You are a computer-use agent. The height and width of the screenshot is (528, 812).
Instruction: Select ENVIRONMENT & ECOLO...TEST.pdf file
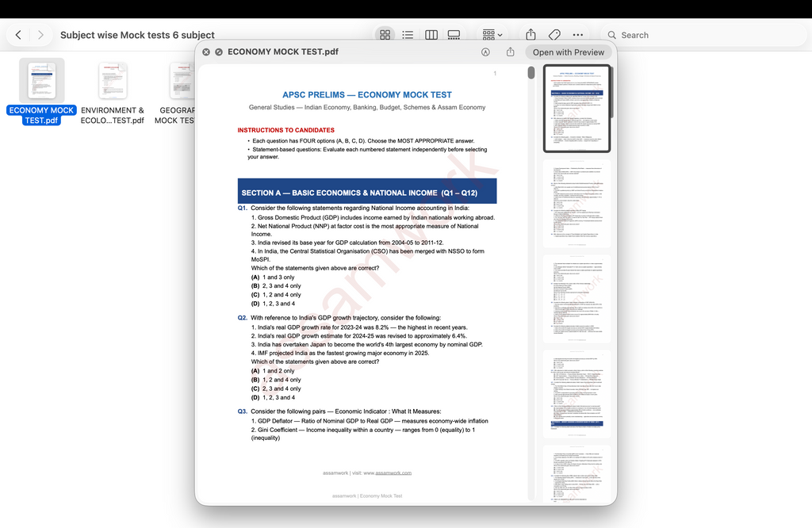click(x=113, y=80)
